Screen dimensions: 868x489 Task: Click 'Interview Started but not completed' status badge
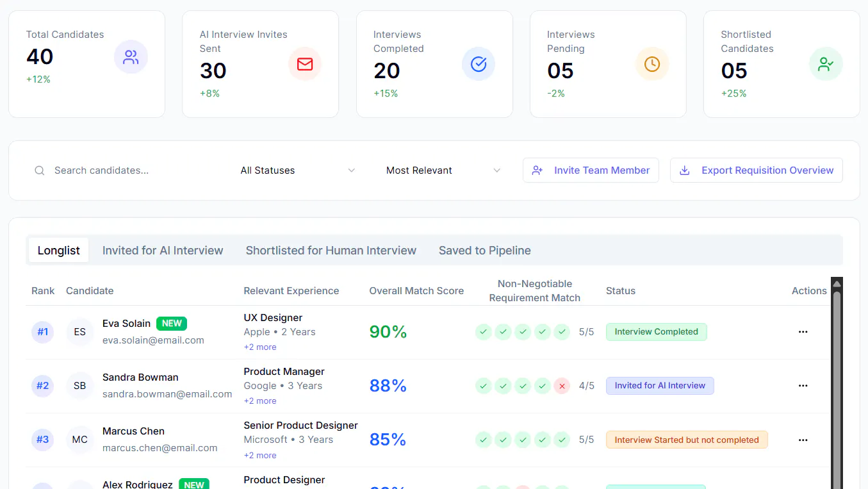tap(687, 440)
